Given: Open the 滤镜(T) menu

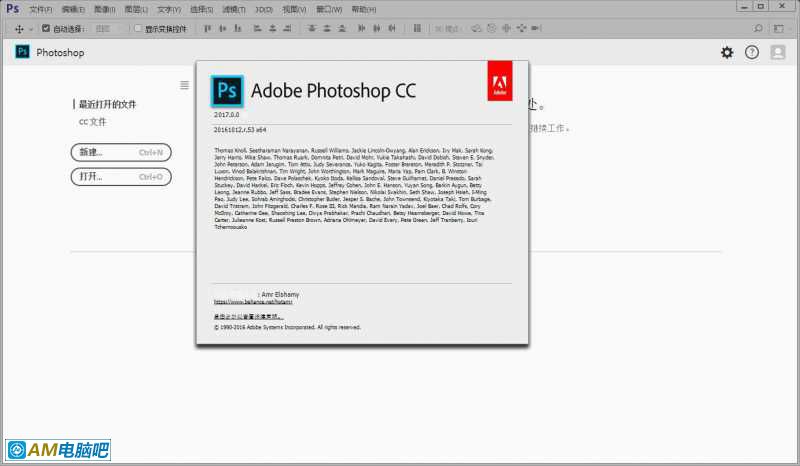Looking at the screenshot, I should (x=234, y=10).
